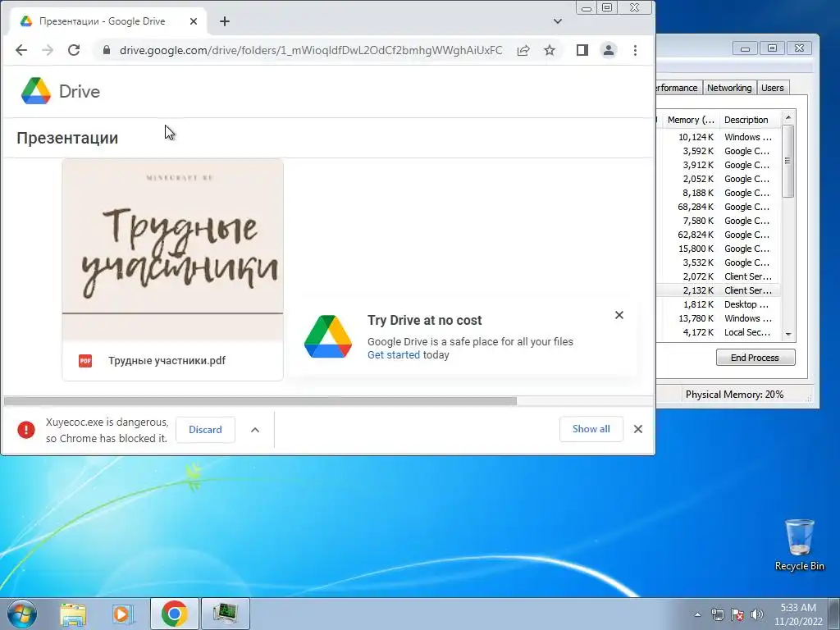
Task: Click the Chrome forward arrow
Action: click(x=48, y=50)
